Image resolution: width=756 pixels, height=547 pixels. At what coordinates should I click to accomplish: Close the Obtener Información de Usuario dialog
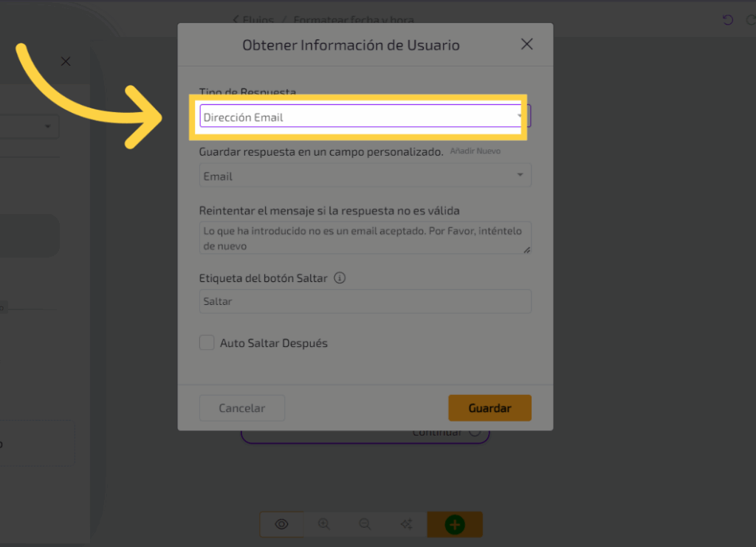tap(526, 44)
